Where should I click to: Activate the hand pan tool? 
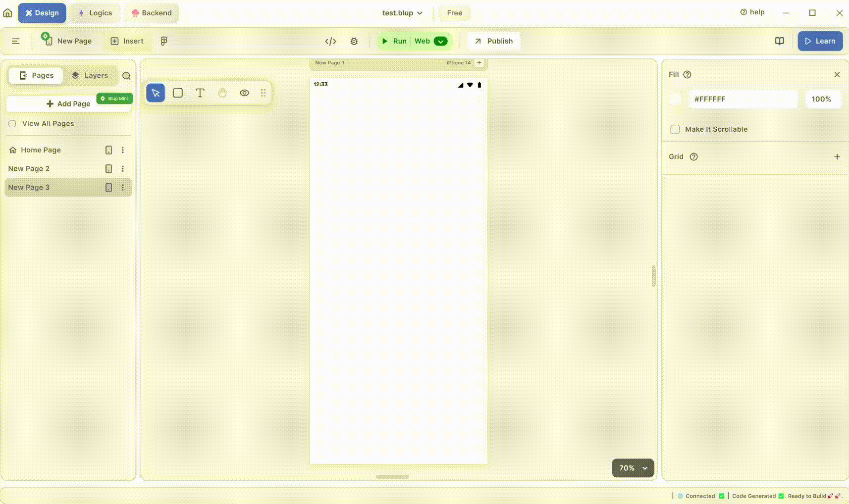point(222,93)
